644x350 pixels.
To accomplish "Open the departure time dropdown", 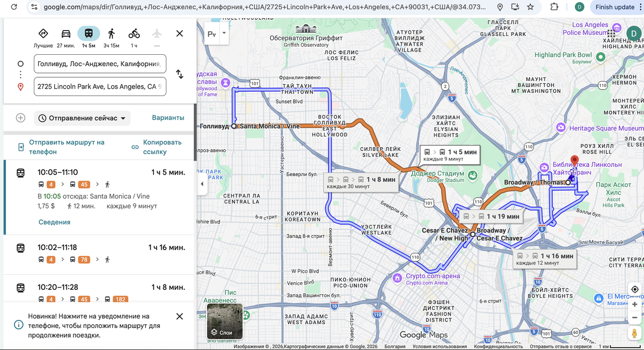I will point(82,118).
